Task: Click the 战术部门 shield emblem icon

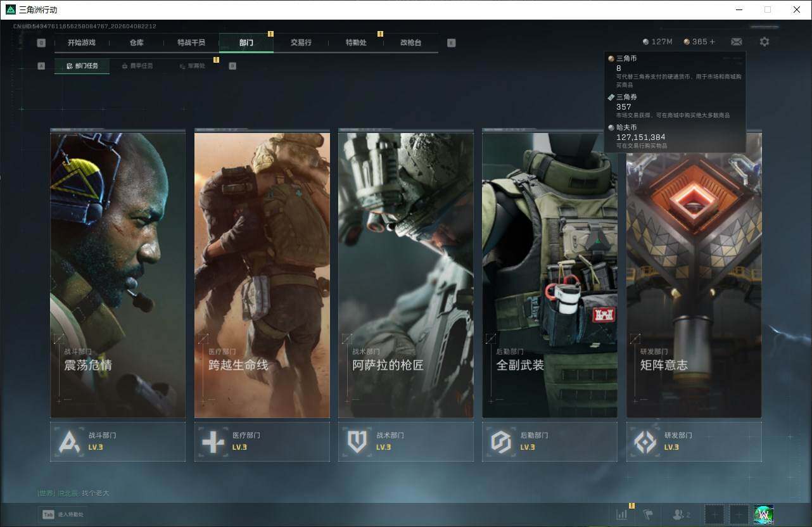Action: pyautogui.click(x=357, y=441)
